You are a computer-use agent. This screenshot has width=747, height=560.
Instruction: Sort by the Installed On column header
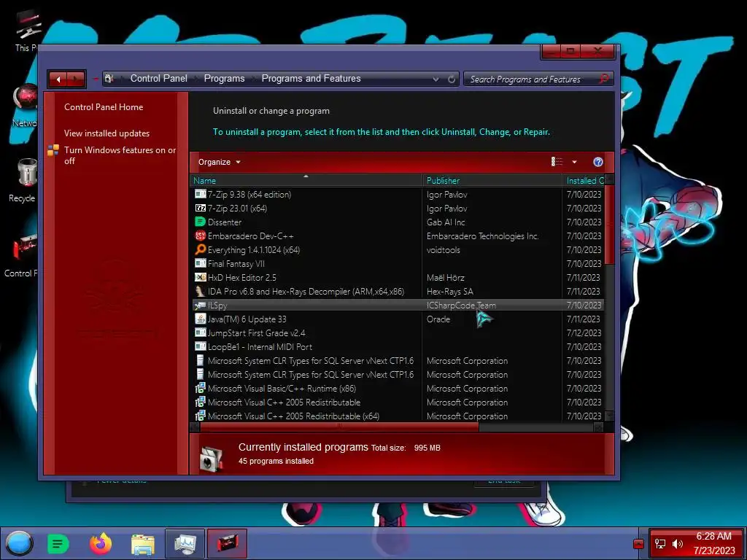[584, 181]
